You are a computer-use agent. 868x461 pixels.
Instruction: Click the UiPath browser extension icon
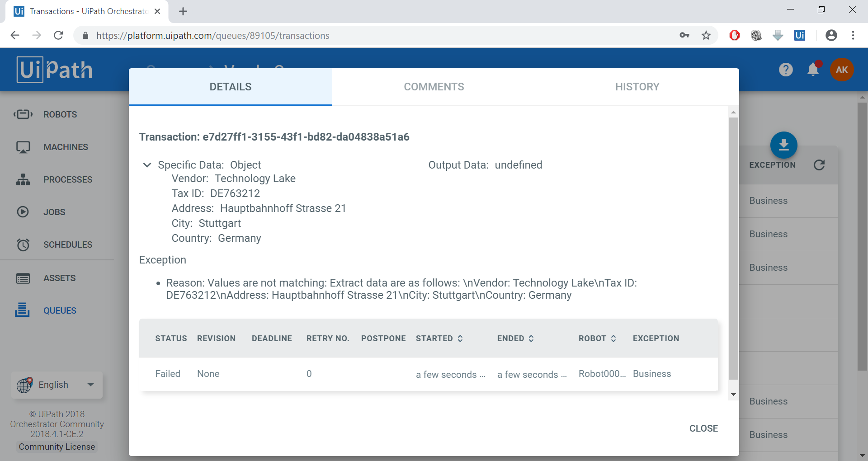pyautogui.click(x=800, y=35)
